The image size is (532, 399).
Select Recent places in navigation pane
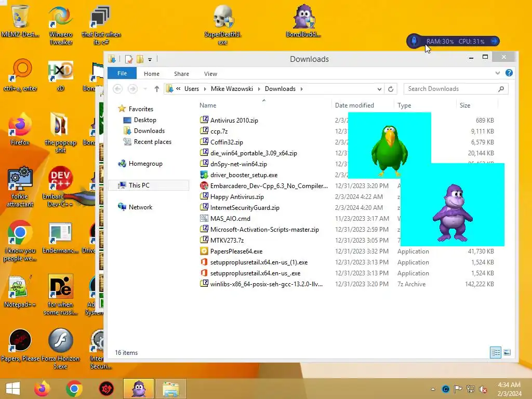pyautogui.click(x=153, y=142)
